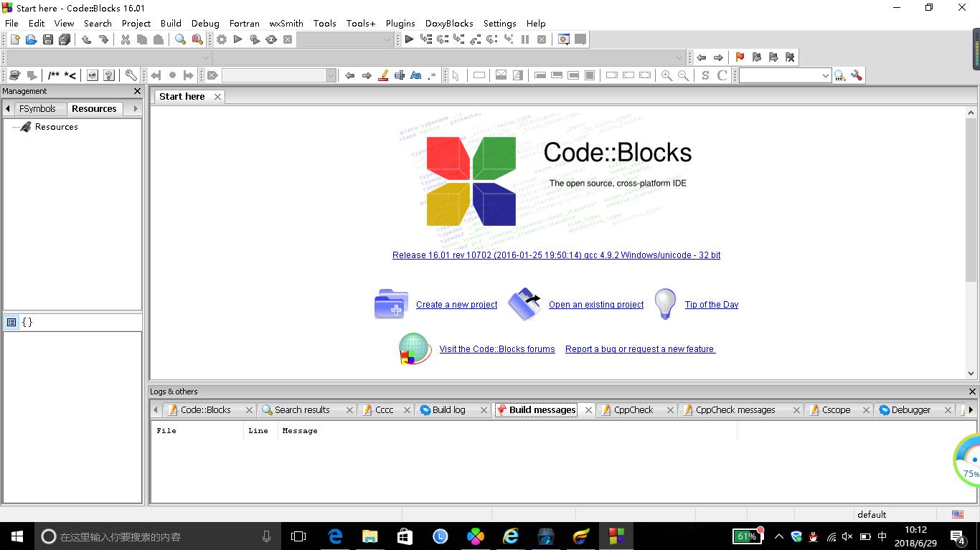Toggle regular expression (.*) search option
This screenshot has width=980, height=550.
click(x=432, y=75)
